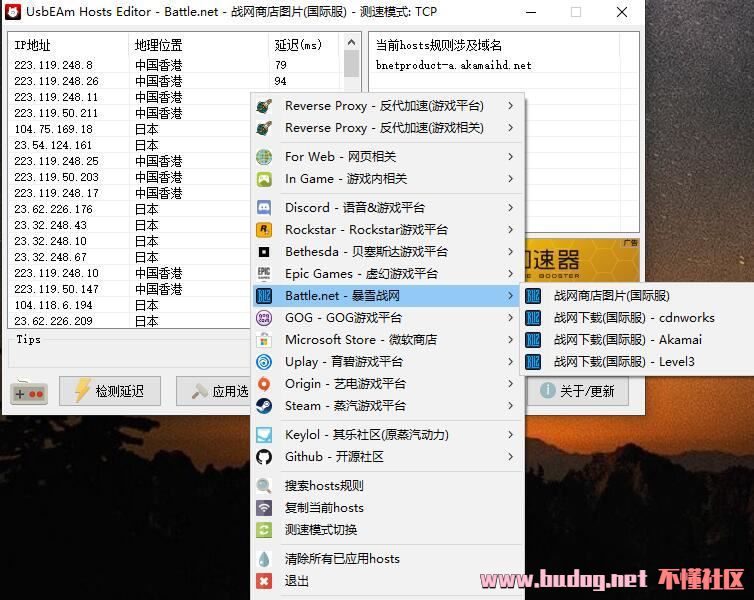Screen dimensions: 754x600
Task: Click the 关于/更新 button
Action: (x=578, y=391)
